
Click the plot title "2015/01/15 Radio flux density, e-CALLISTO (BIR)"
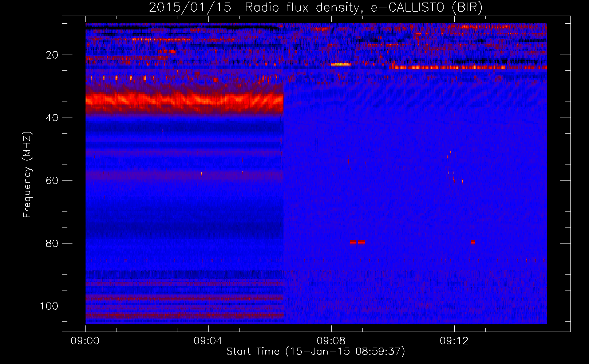[x=316, y=8]
